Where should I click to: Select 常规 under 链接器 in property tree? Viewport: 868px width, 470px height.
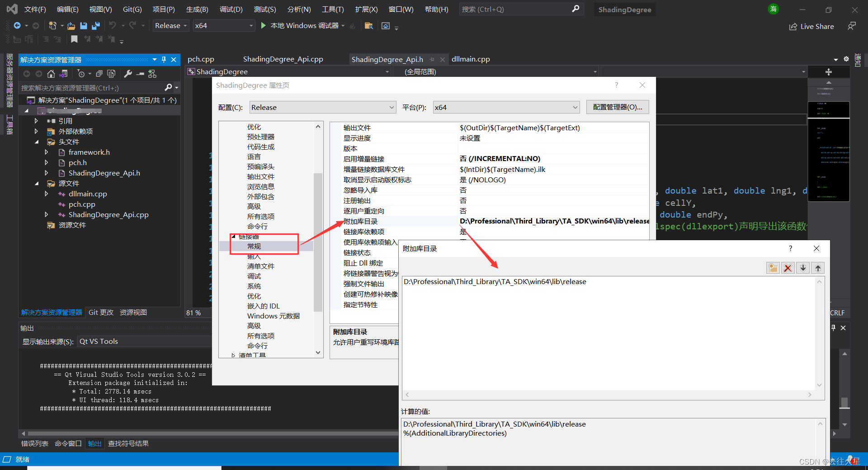(254, 247)
